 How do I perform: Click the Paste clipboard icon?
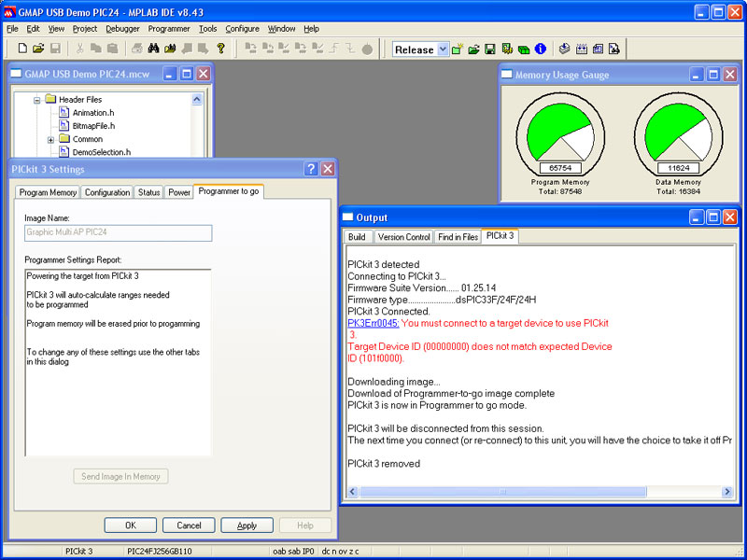pyautogui.click(x=112, y=49)
